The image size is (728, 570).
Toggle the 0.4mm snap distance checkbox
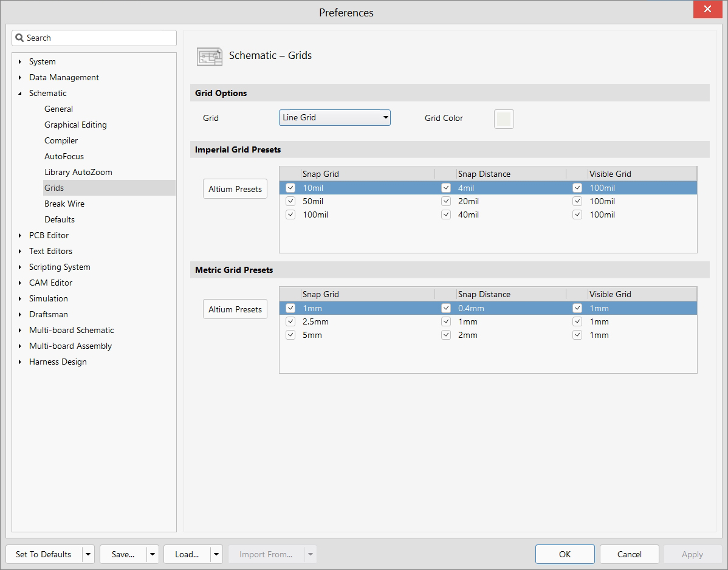click(446, 308)
